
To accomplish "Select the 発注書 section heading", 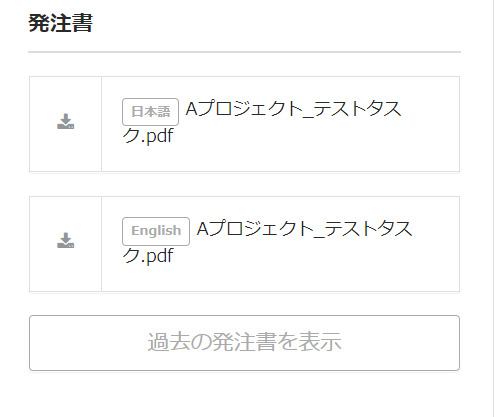I will (x=60, y=23).
